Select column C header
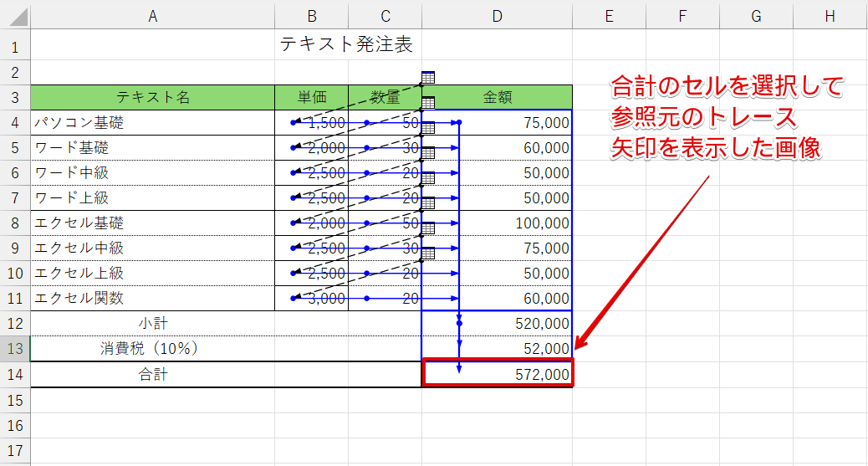The image size is (868, 466). click(385, 17)
